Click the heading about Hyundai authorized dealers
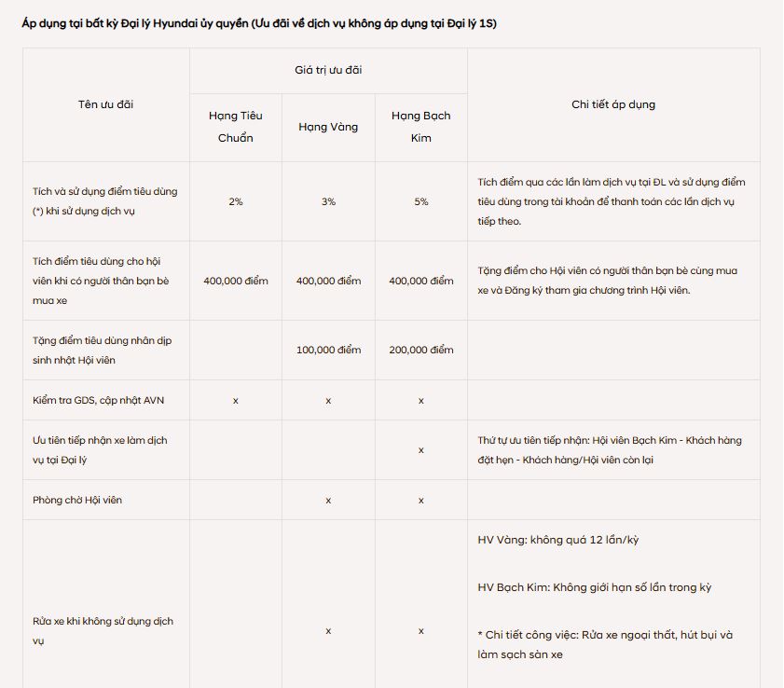The height and width of the screenshot is (688, 784). coord(259,22)
